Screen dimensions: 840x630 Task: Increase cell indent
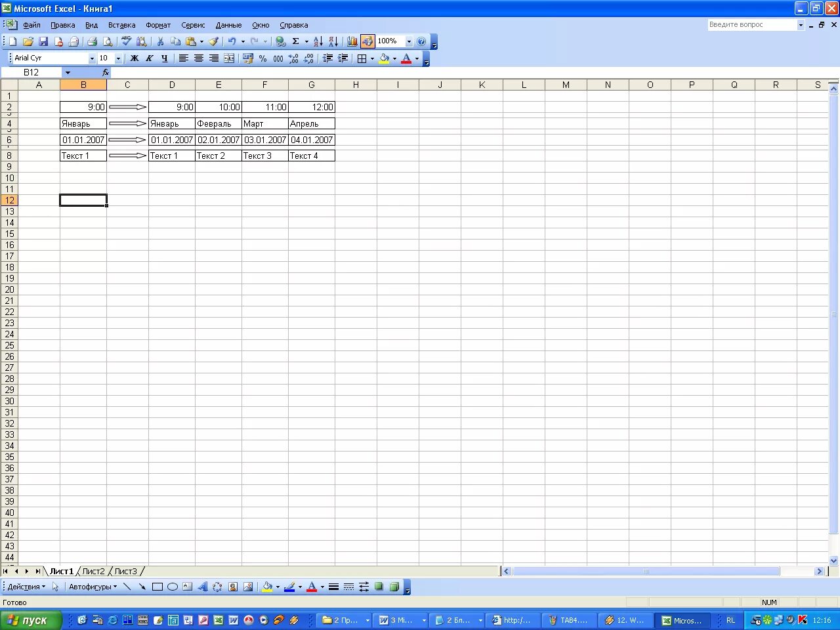pos(343,58)
